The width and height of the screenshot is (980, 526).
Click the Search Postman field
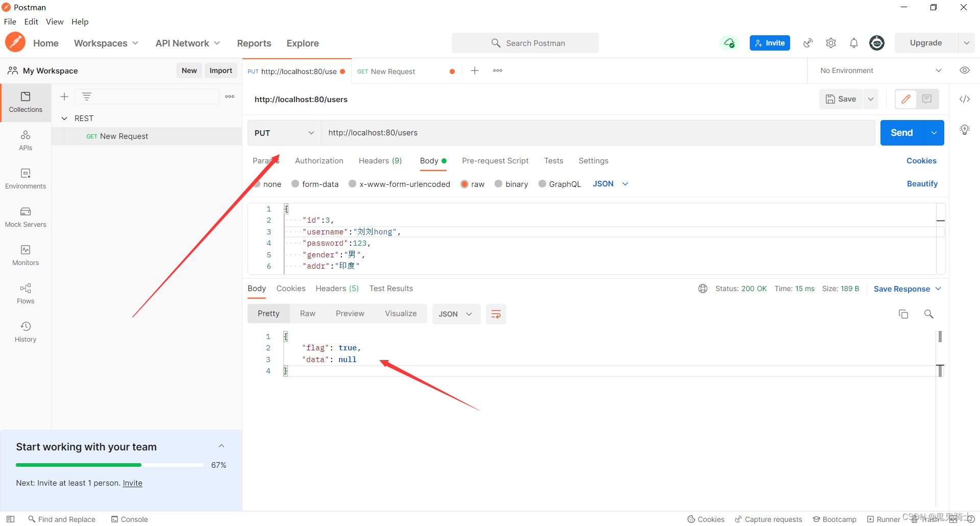pos(525,43)
